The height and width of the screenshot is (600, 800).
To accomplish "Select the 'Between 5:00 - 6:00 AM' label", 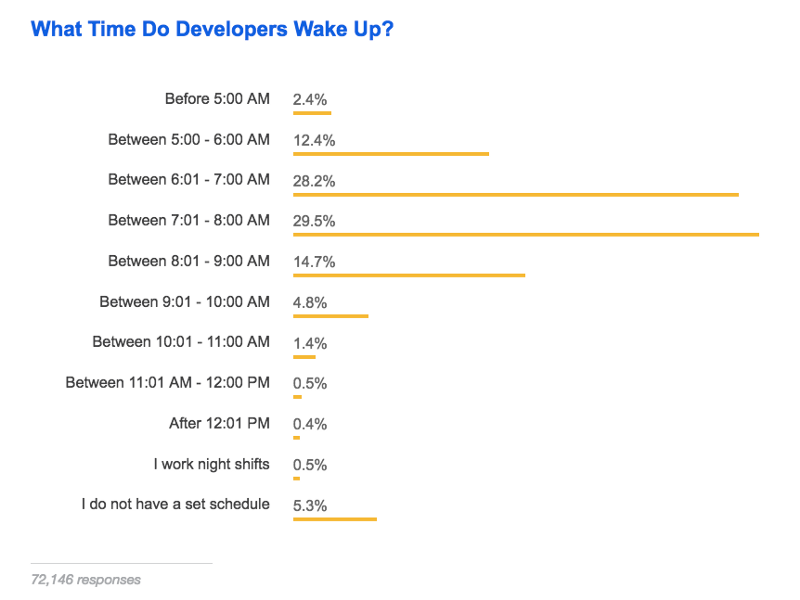I will [189, 140].
